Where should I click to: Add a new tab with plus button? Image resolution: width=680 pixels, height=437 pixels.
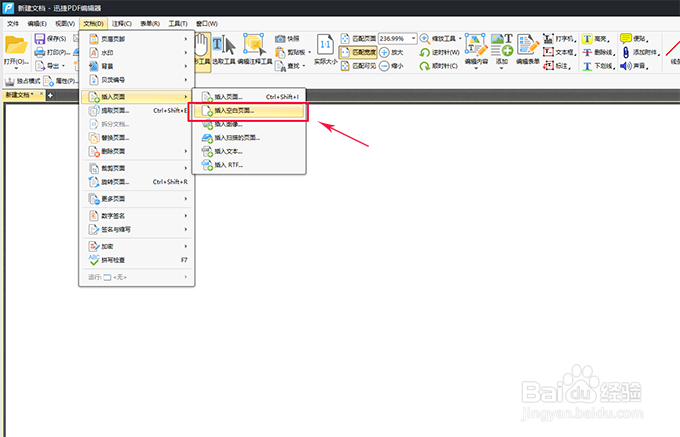click(x=50, y=95)
